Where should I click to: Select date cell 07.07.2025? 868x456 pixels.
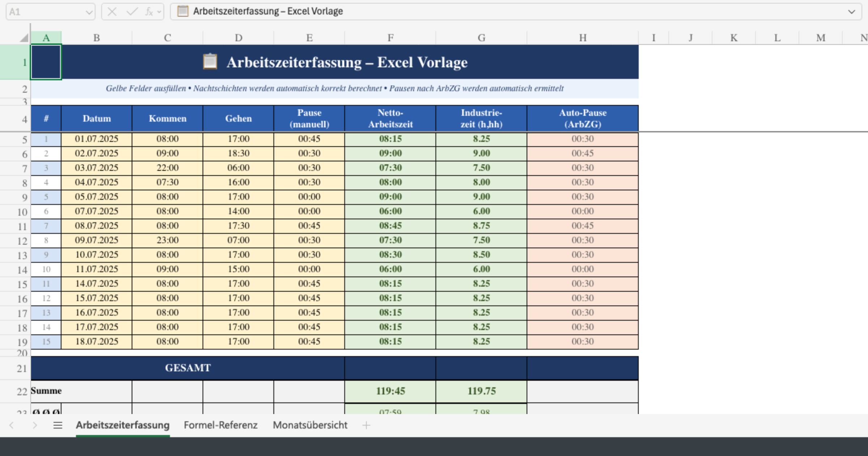[x=97, y=211]
